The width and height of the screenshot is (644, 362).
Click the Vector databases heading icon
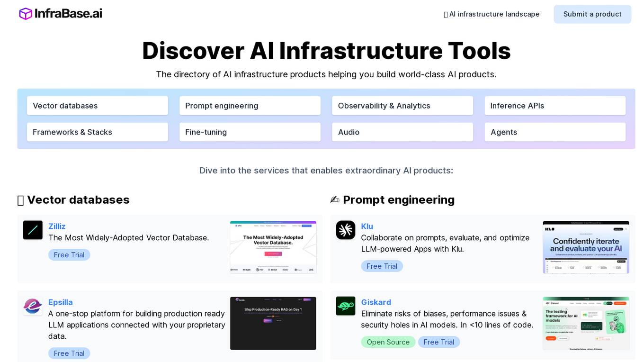[20, 200]
